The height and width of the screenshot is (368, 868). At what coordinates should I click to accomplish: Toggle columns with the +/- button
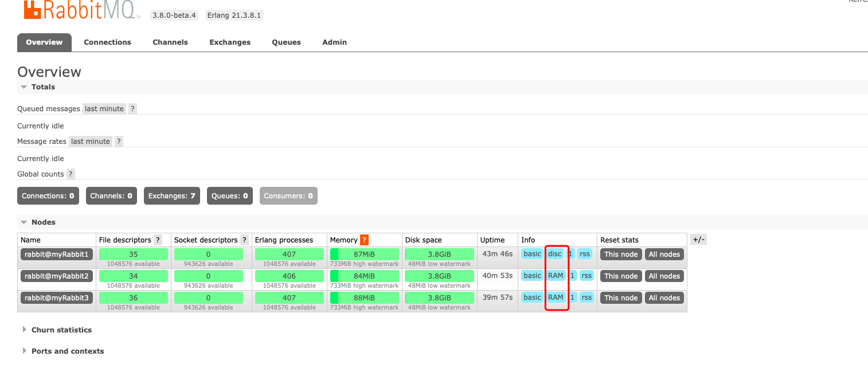click(698, 240)
